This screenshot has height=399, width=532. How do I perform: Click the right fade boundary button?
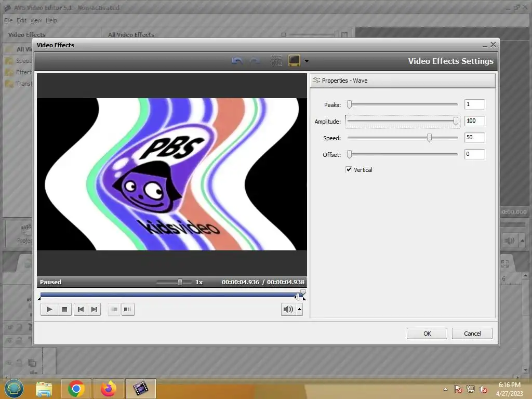128,309
